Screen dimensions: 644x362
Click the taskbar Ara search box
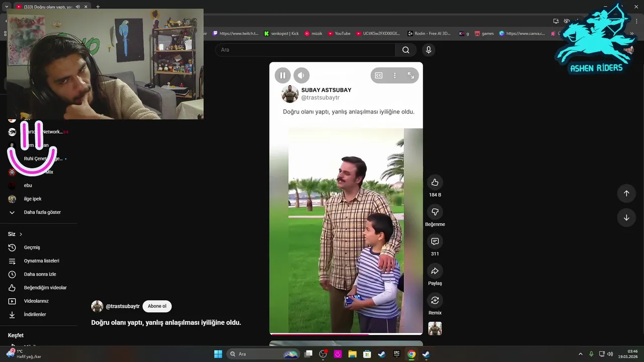pos(263,354)
